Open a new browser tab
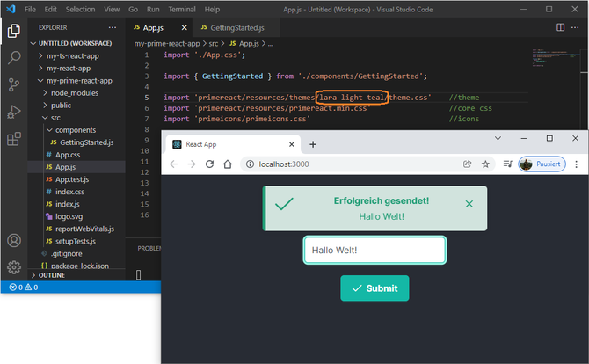589x364 pixels. coord(313,144)
